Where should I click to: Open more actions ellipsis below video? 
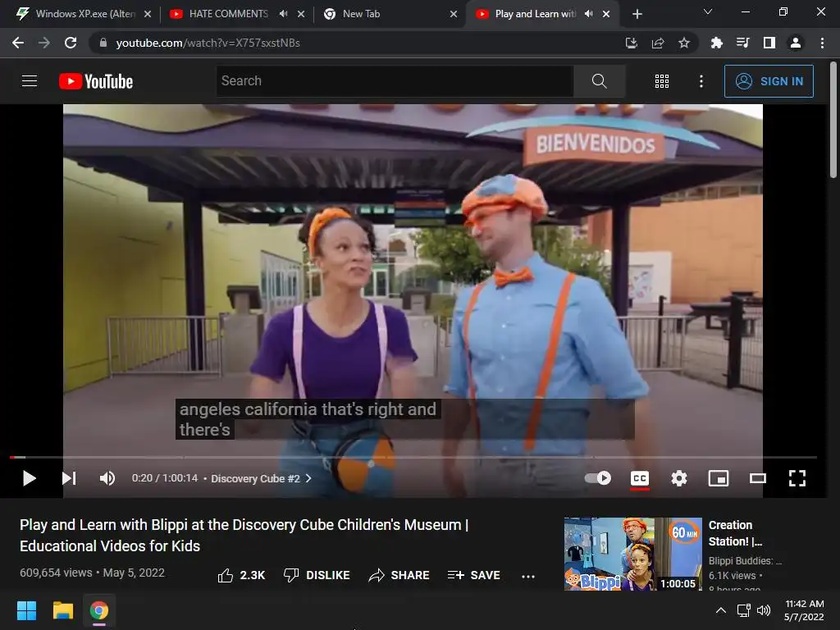point(528,577)
